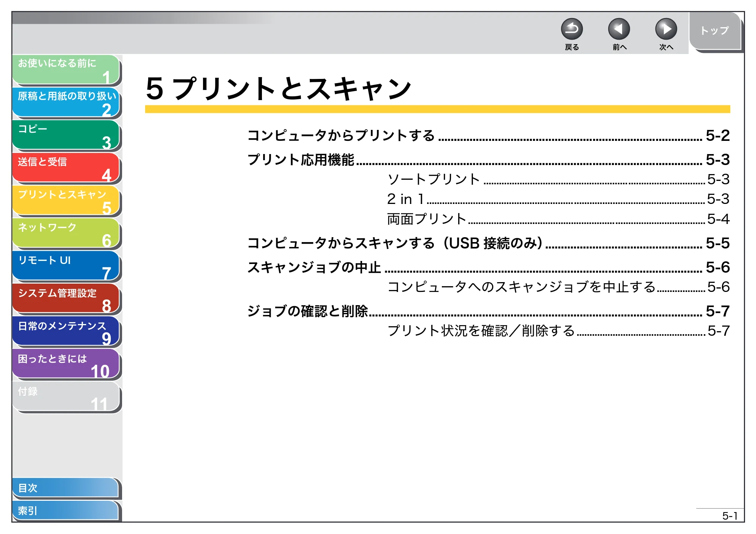The height and width of the screenshot is (534, 756).
Task: Open link コンピュータからプリントする 5-2
Action: 488,136
